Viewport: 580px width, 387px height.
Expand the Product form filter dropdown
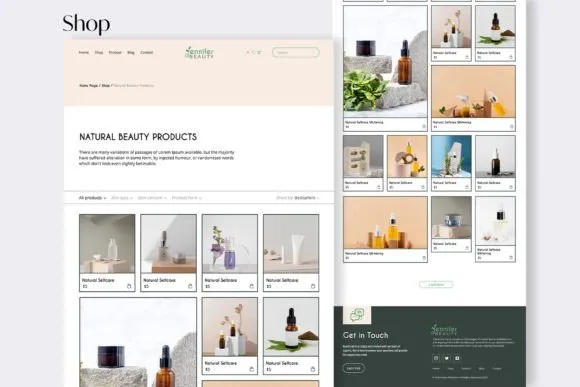pyautogui.click(x=186, y=198)
